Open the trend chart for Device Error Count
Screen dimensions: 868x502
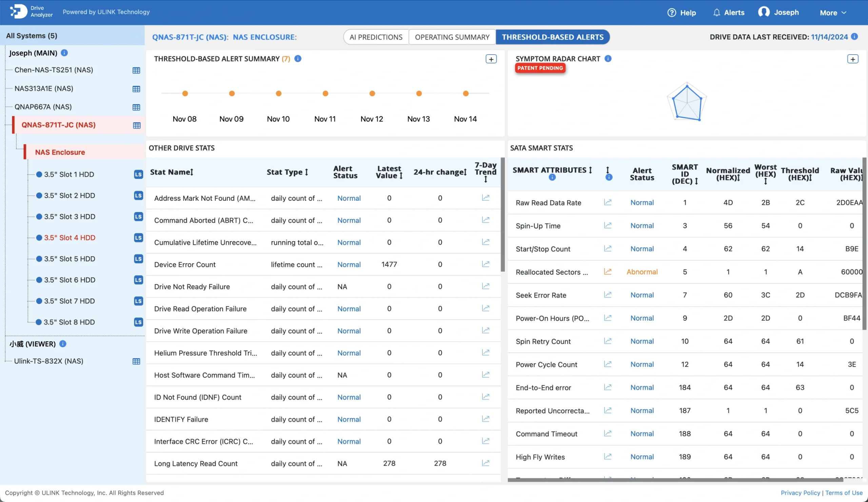[486, 264]
